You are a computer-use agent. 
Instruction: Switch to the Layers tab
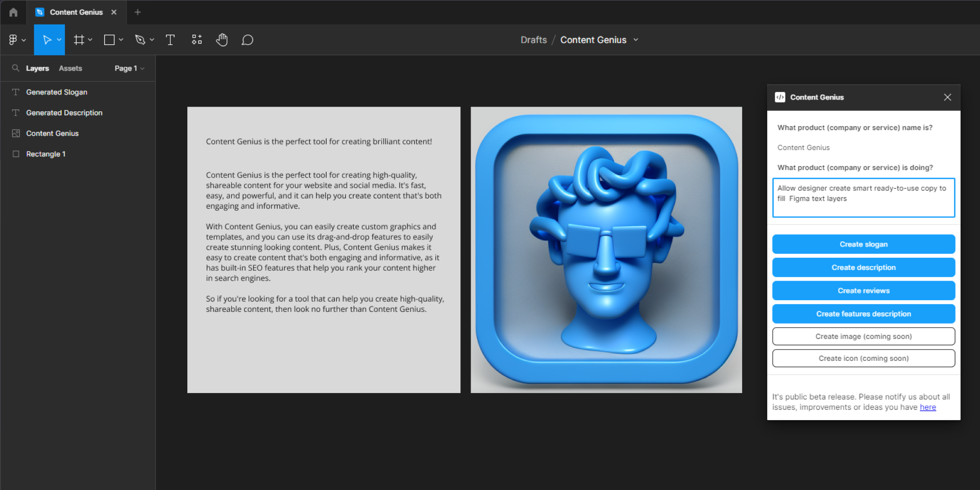pyautogui.click(x=37, y=68)
